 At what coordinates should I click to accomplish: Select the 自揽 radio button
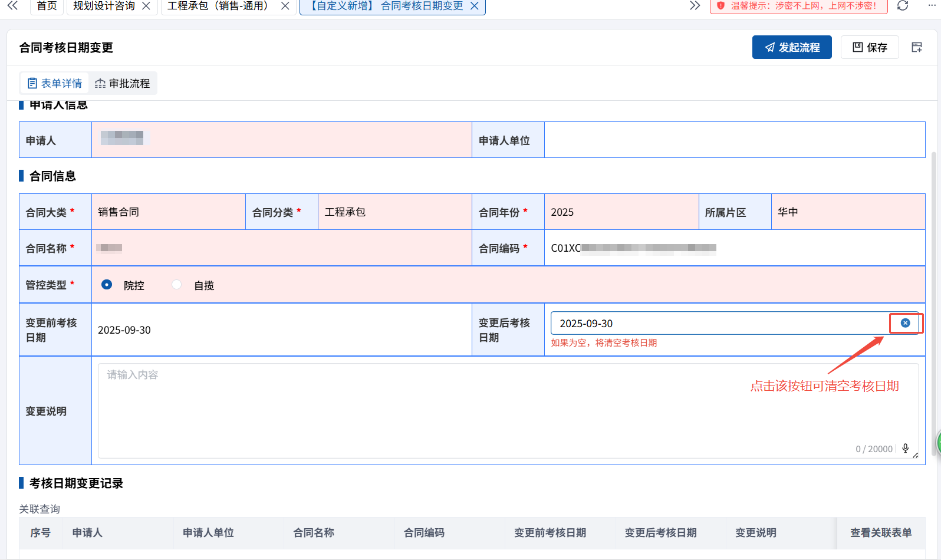pos(177,285)
